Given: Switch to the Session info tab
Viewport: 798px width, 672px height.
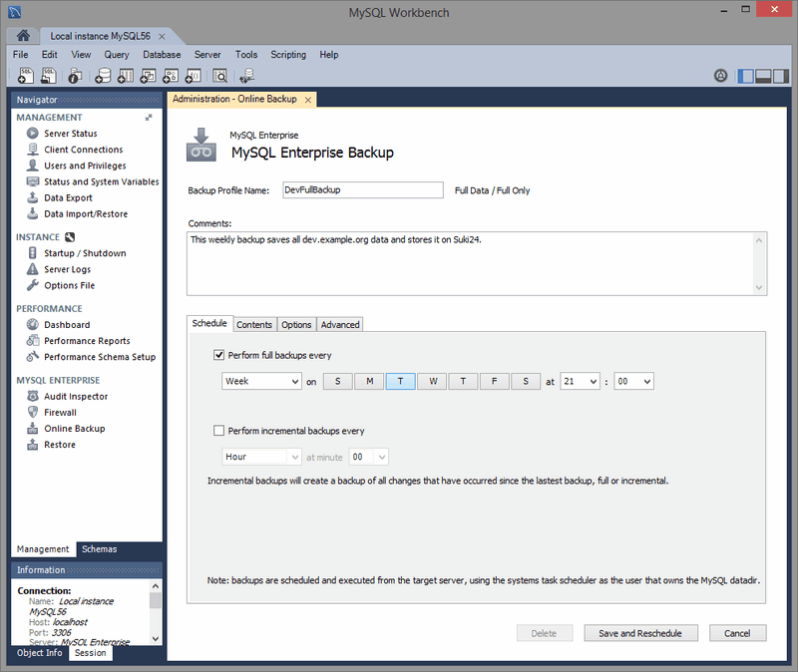Looking at the screenshot, I should (x=91, y=653).
